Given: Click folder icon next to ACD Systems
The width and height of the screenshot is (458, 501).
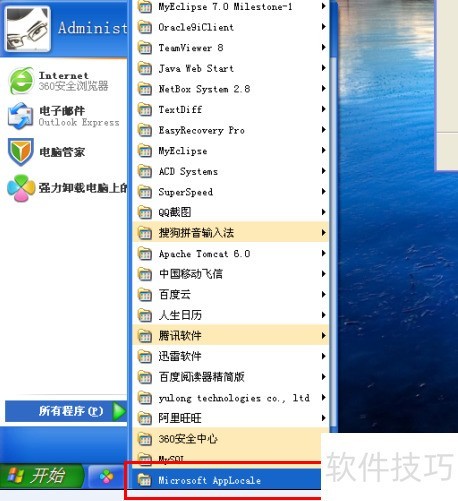Looking at the screenshot, I should pos(145,172).
